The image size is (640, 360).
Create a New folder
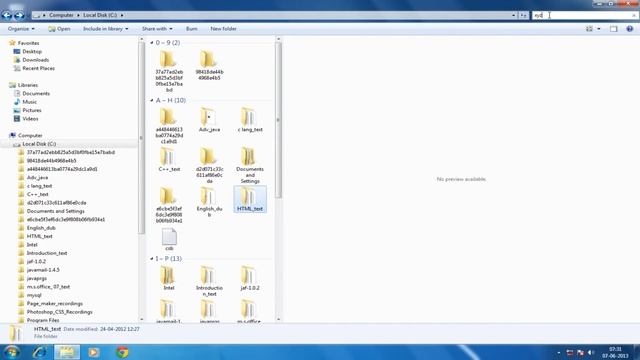[x=223, y=29]
